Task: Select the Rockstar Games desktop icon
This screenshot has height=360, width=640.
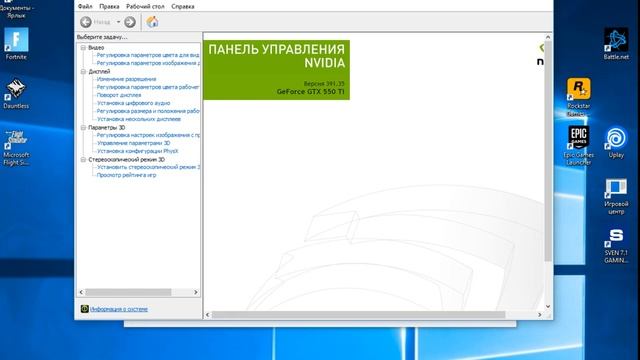Action: click(x=578, y=97)
